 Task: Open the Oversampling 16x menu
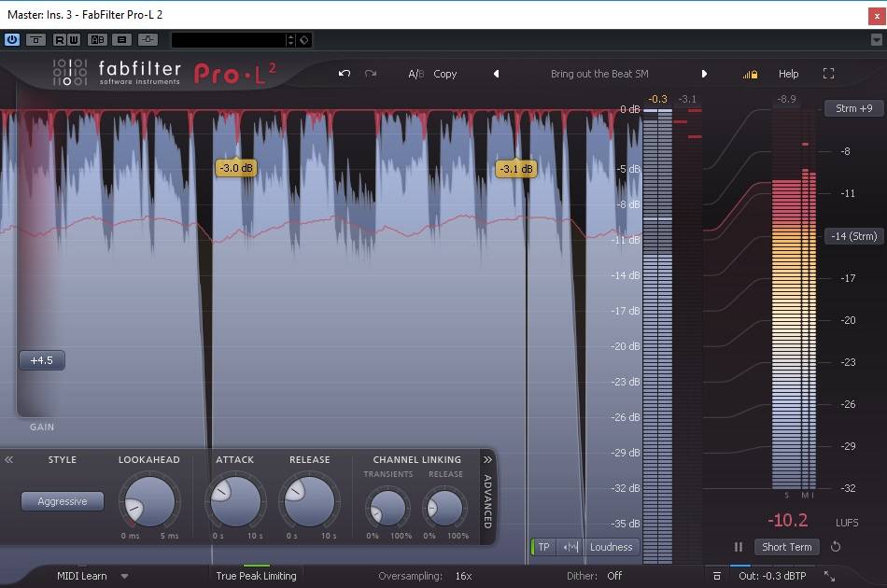pyautogui.click(x=463, y=576)
